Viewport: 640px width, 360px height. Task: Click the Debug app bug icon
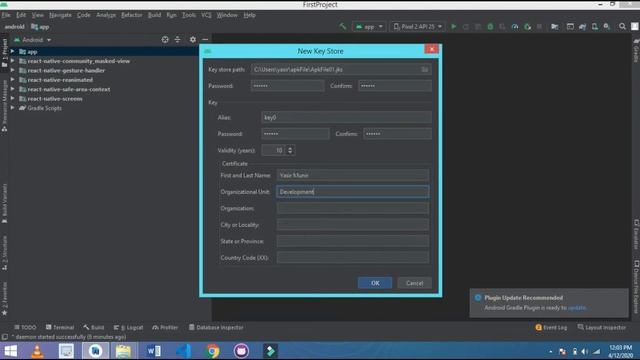[x=490, y=27]
